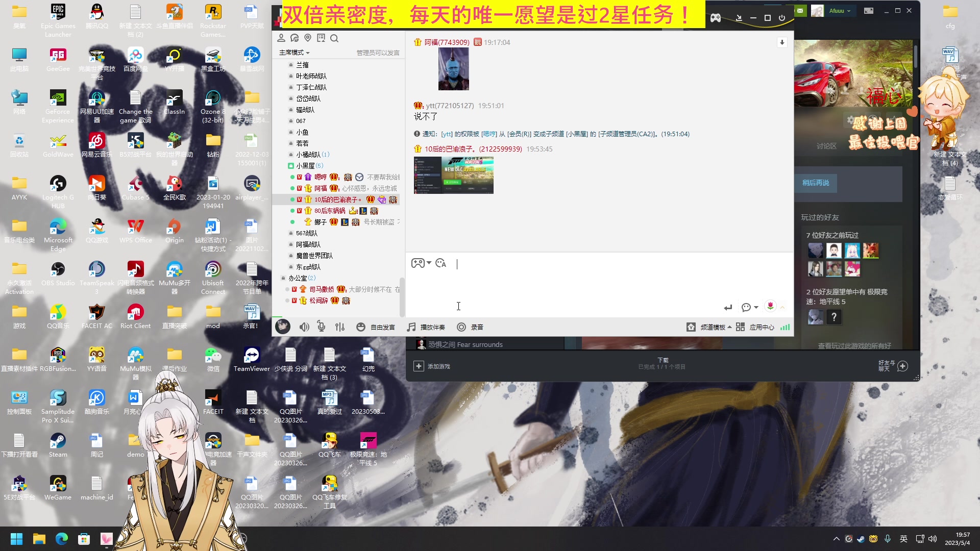Open the Windows Start menu
This screenshot has height=551, width=980.
pyautogui.click(x=16, y=539)
